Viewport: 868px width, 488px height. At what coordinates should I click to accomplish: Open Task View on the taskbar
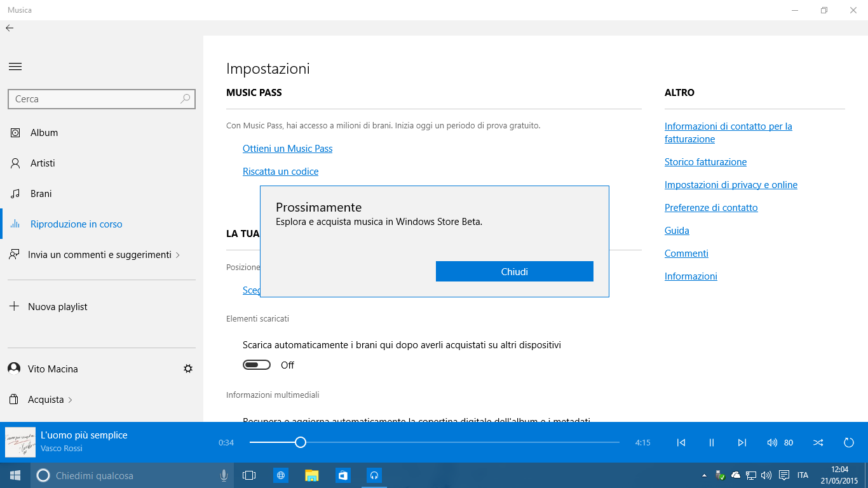click(249, 475)
